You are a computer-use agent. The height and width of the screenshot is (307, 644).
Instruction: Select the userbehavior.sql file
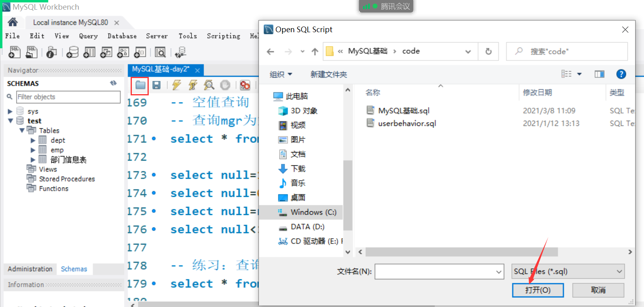point(407,124)
